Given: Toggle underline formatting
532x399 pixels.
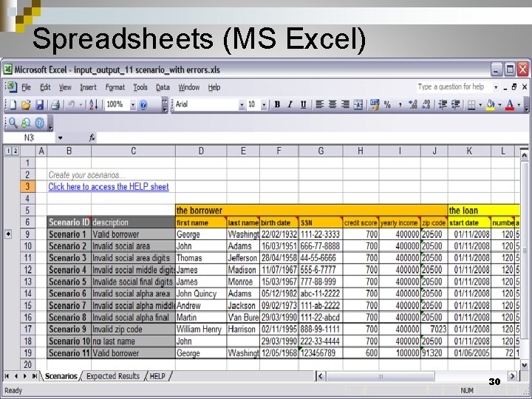Looking at the screenshot, I should coord(303,104).
